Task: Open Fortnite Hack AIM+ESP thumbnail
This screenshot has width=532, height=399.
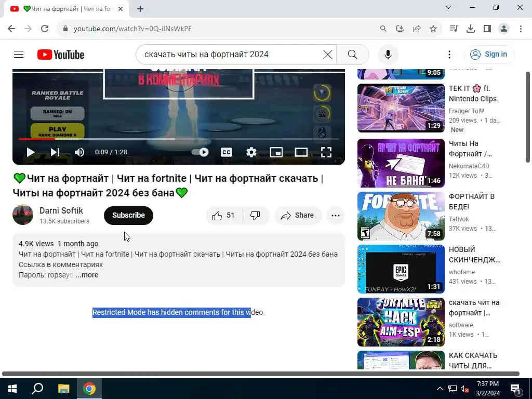Action: tap(401, 322)
